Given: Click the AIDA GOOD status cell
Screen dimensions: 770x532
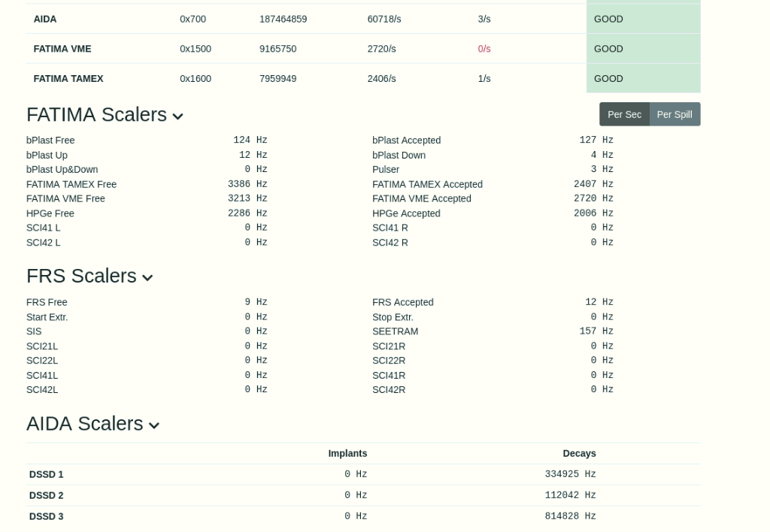Looking at the screenshot, I should tap(644, 19).
